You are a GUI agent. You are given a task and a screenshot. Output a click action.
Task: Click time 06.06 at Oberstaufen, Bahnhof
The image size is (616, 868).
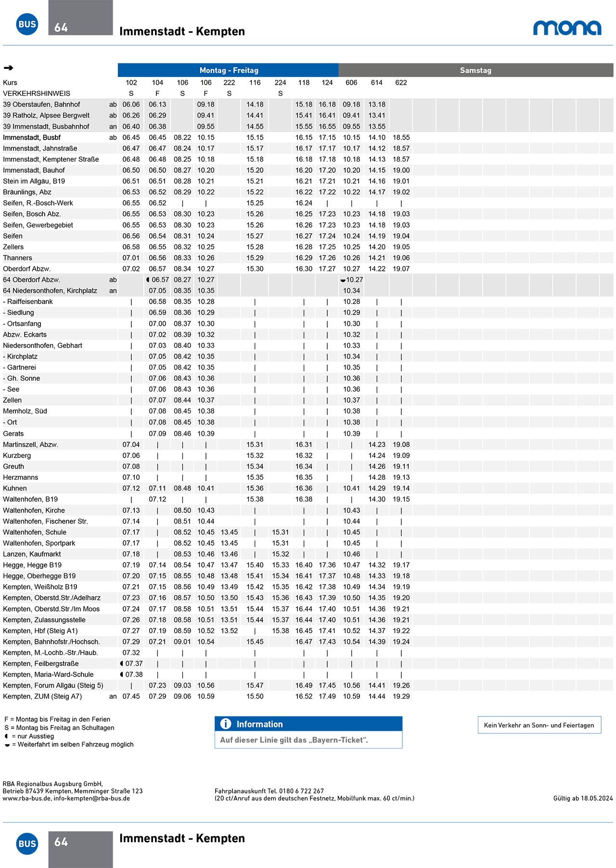point(131,104)
